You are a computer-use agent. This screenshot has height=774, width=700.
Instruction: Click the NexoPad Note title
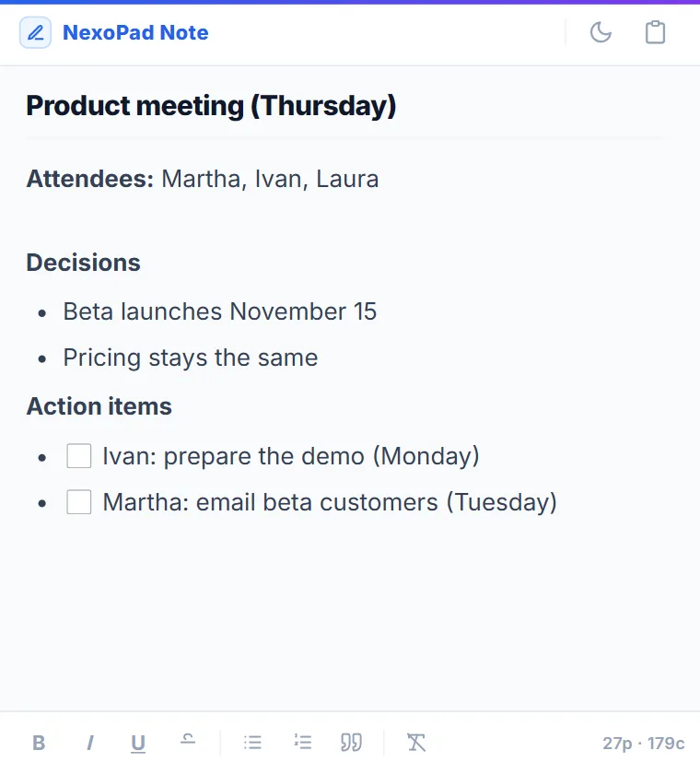135,32
